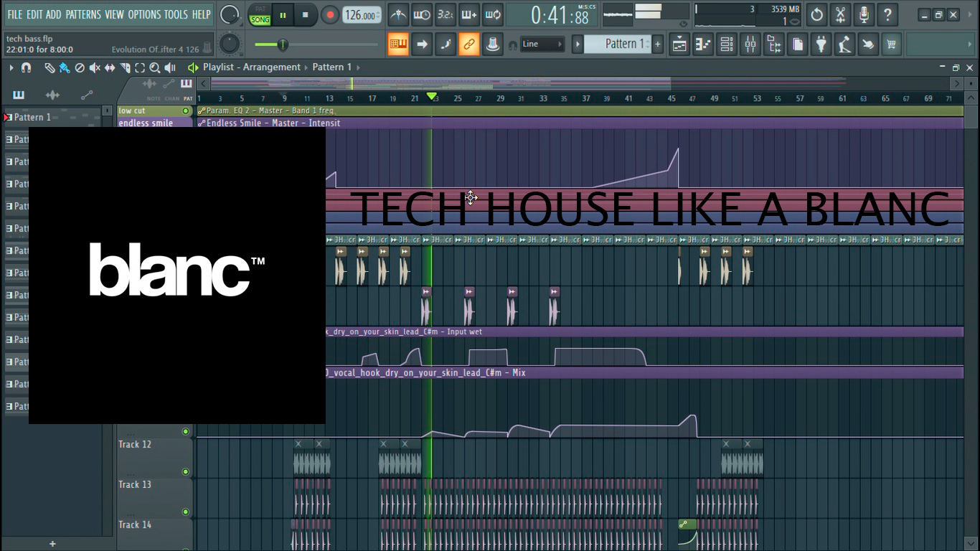This screenshot has width=980, height=551.
Task: Select the mute tool in playlist toolbar
Action: pos(95,67)
